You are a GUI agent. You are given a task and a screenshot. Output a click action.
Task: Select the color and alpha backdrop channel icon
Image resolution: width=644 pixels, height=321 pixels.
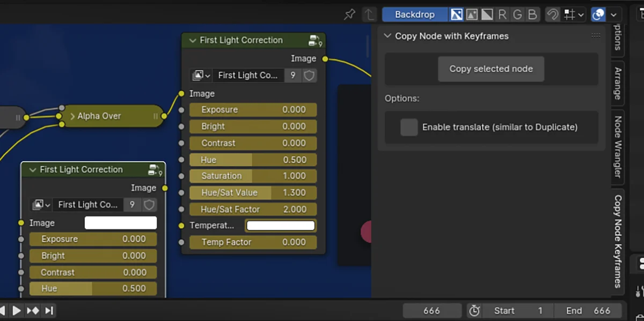[x=456, y=14]
